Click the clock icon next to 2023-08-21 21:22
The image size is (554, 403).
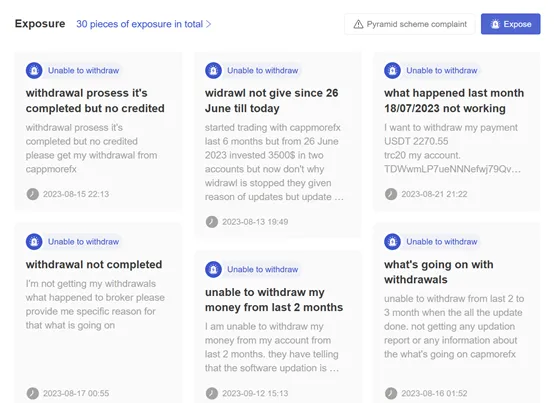click(391, 194)
